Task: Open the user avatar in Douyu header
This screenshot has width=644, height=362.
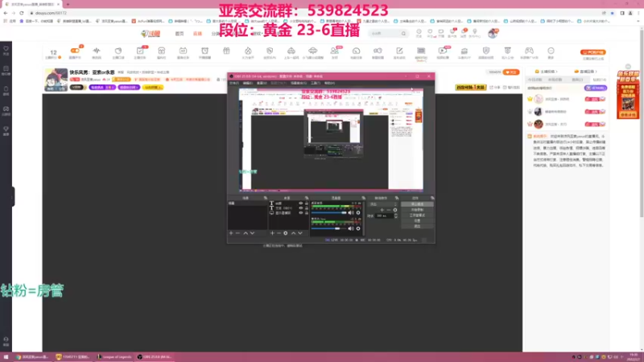Action: coord(493,33)
